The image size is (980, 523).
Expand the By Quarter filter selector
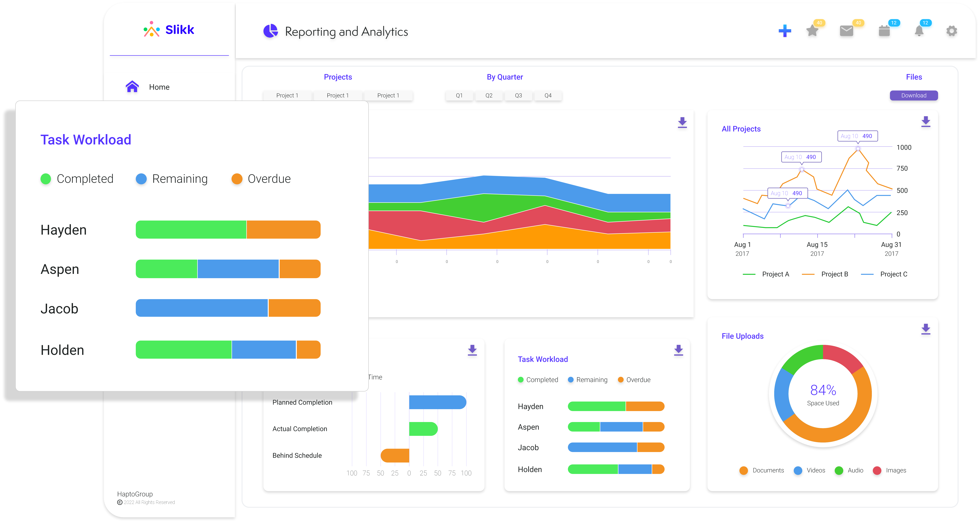coord(505,77)
